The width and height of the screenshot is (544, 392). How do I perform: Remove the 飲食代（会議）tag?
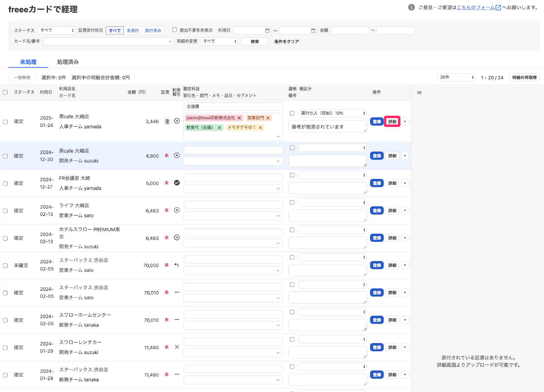219,128
